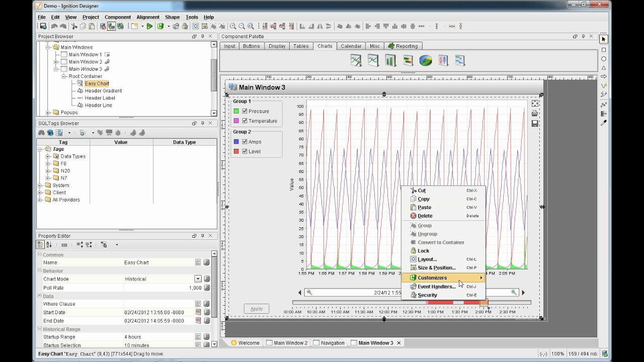Click the Bar Chart palette icon
Viewport: 644px width, 362px height.
coord(390,60)
